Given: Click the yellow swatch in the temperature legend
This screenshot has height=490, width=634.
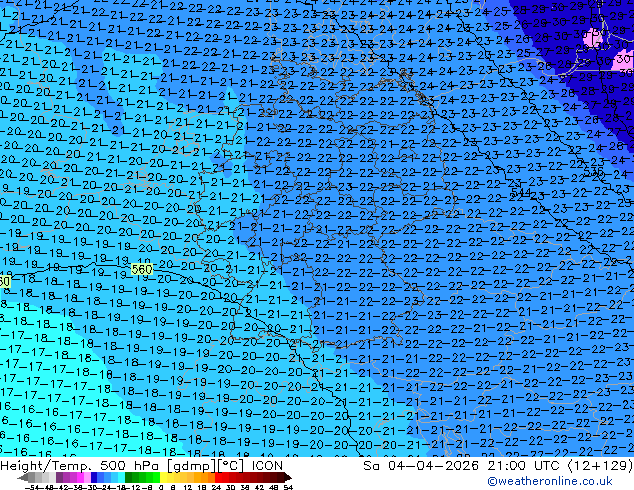Looking at the screenshot, I should (x=163, y=478).
